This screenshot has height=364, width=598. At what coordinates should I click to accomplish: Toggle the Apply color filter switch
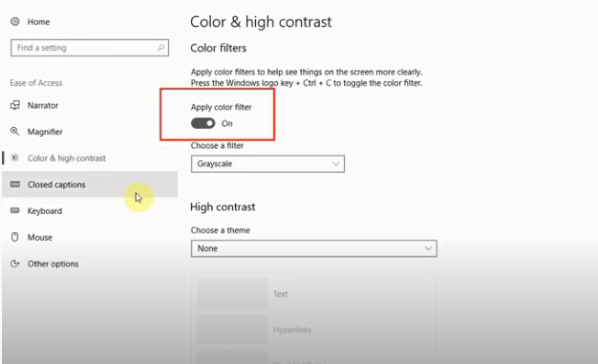click(x=203, y=123)
